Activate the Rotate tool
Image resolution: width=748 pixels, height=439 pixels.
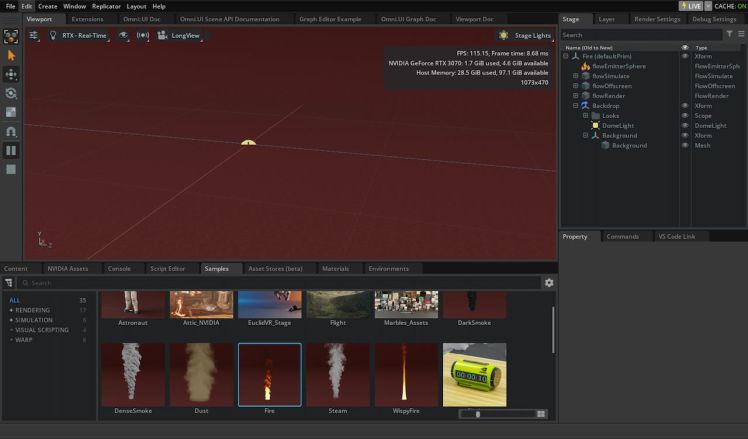(12, 93)
